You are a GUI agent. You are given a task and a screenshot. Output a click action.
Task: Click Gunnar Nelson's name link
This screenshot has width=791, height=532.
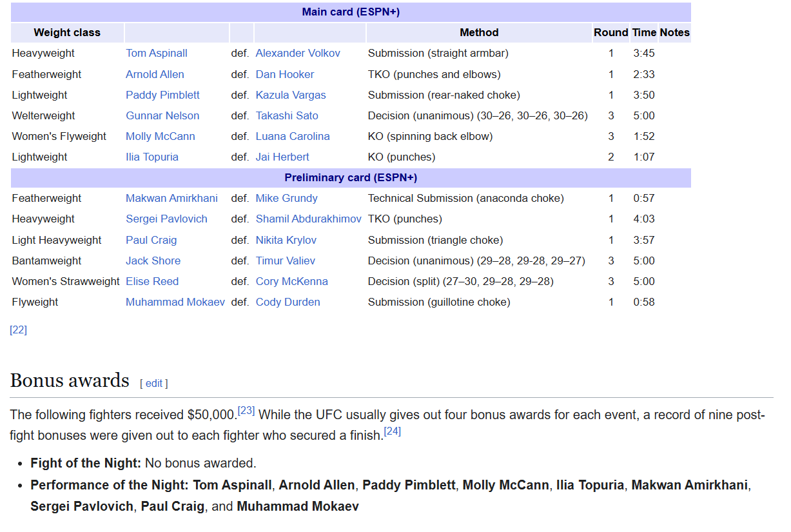[162, 115]
